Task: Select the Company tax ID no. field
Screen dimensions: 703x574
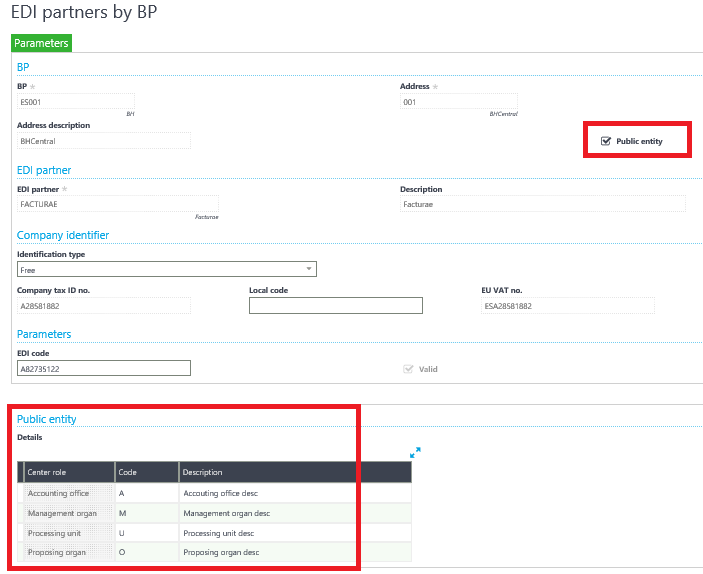Action: 103,306
